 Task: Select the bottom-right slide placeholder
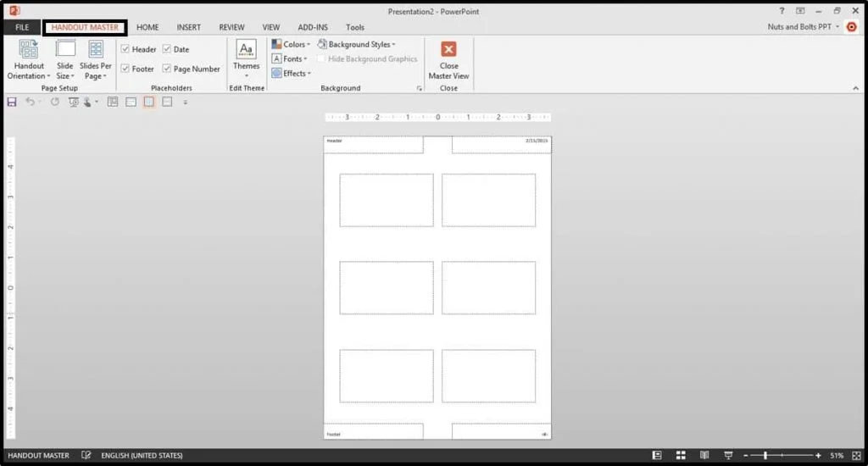coord(489,376)
